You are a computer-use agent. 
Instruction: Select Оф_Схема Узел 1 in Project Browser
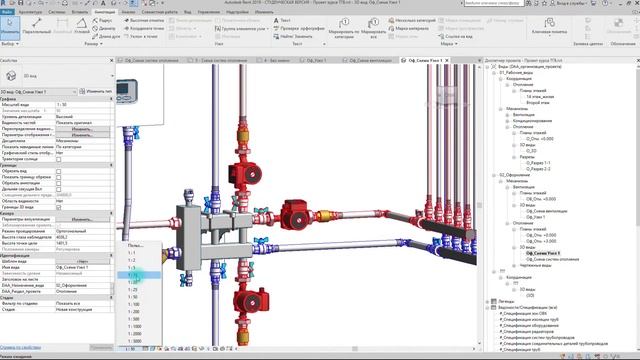pyautogui.click(x=543, y=253)
